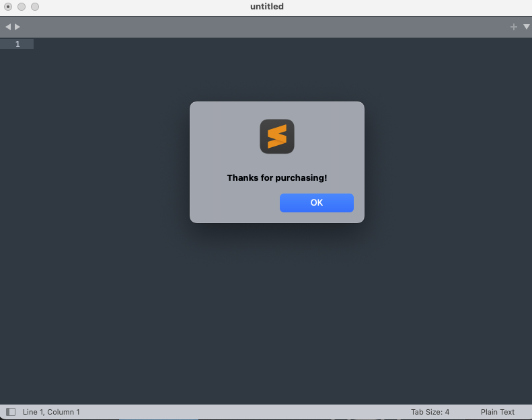Image resolution: width=532 pixels, height=420 pixels.
Task: Select line number 1 in the gutter
Action: point(17,44)
